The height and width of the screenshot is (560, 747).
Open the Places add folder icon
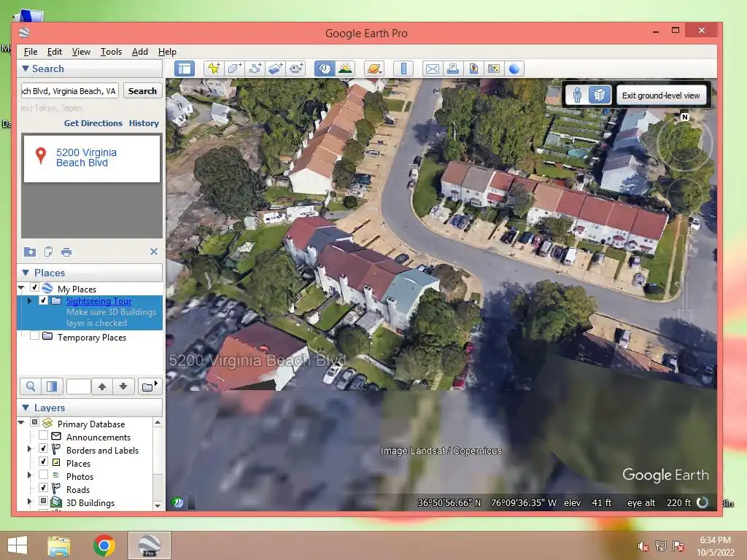point(149,386)
